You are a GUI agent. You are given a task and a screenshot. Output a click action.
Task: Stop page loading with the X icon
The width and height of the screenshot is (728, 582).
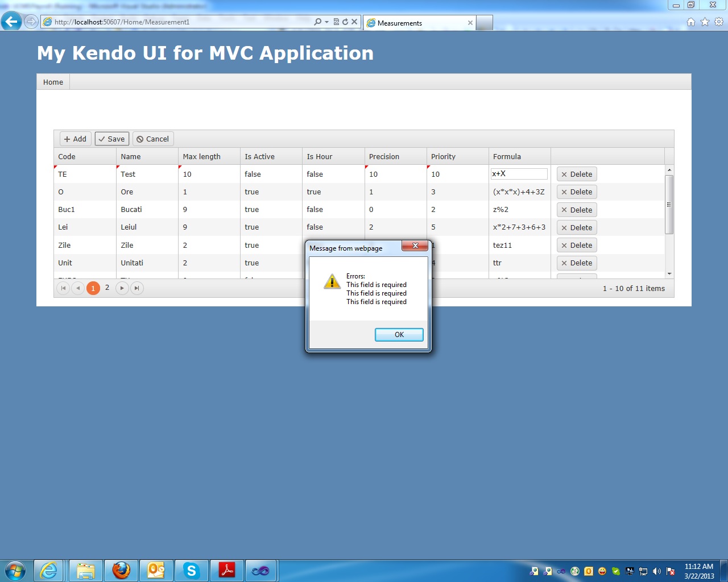(354, 22)
